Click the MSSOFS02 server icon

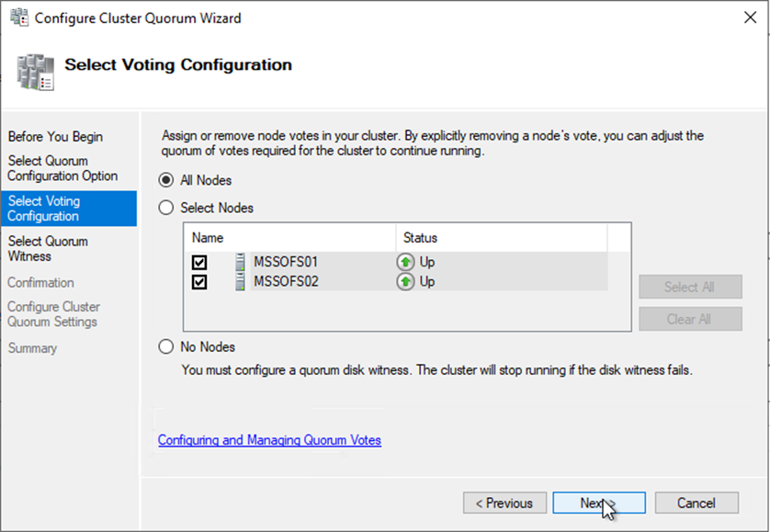[240, 281]
